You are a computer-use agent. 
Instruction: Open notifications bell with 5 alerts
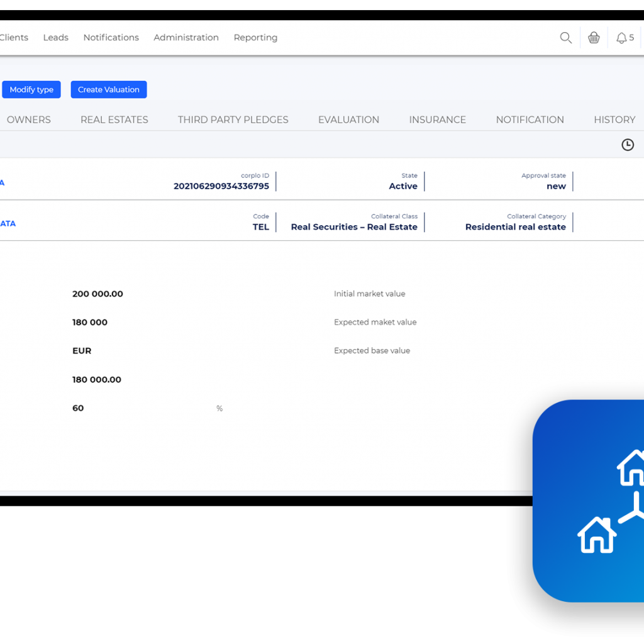pyautogui.click(x=625, y=38)
